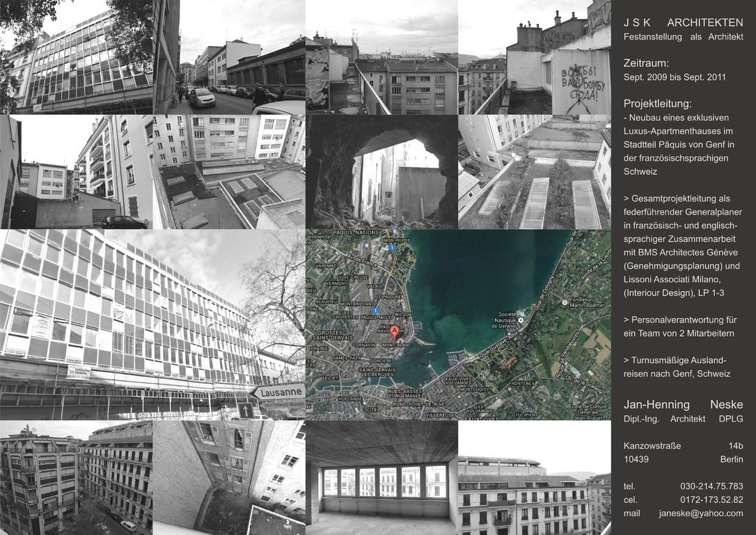Click the Lausanne road sign arrow
756x535 pixels.
277,392
